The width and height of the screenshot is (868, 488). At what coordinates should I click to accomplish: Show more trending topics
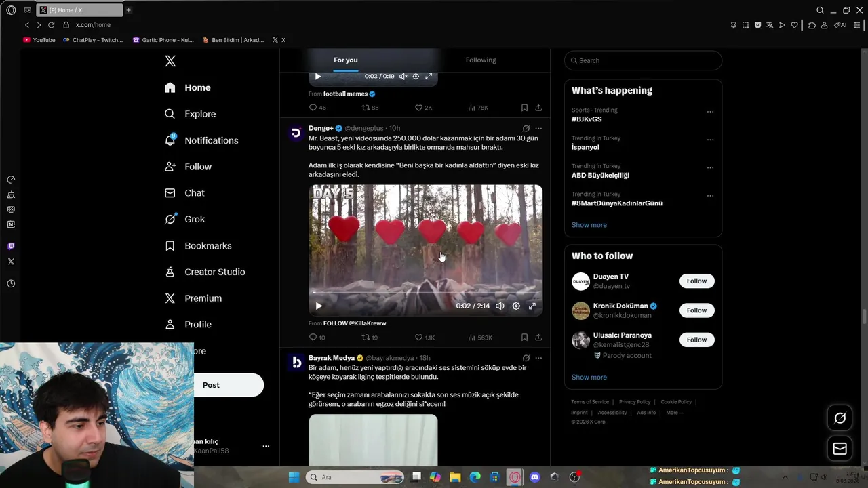point(589,225)
